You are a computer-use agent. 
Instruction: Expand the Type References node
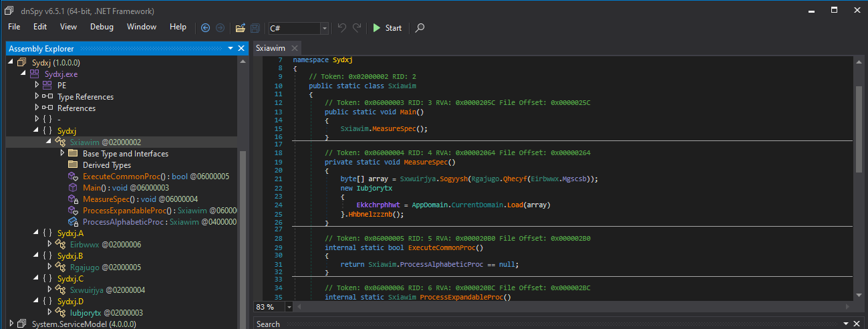click(x=37, y=96)
